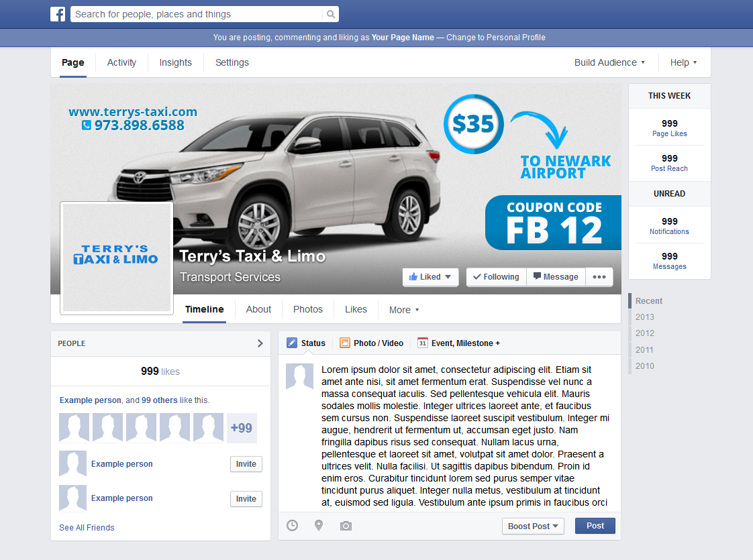The image size is (753, 560).
Task: Click the Event calendar icon
Action: coord(423,343)
